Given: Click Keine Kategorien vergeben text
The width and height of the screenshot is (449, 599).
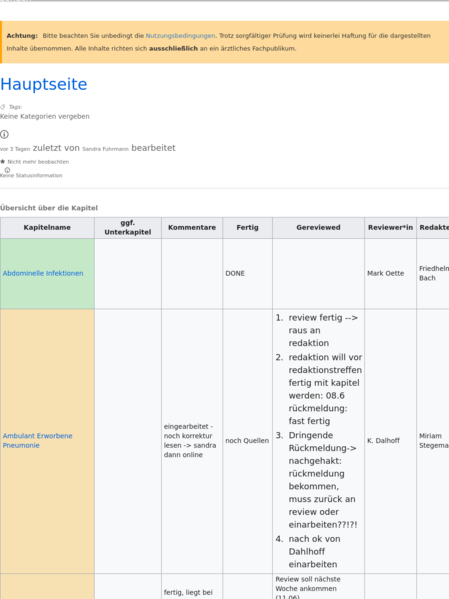Looking at the screenshot, I should 45,117.
